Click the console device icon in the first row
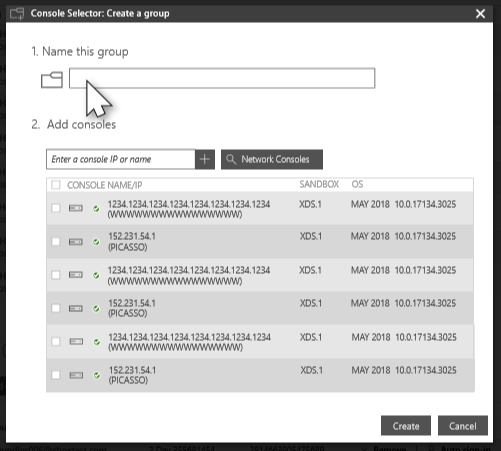The image size is (501, 451). coord(76,208)
